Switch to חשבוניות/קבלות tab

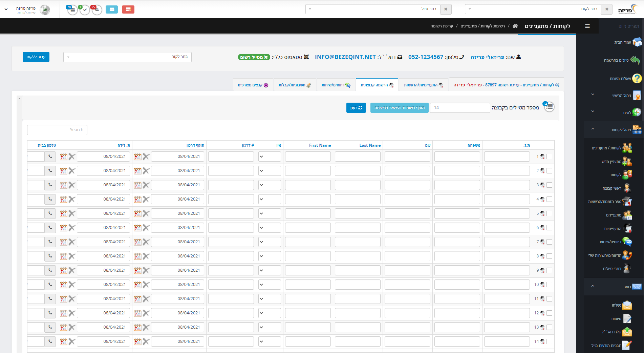295,85
